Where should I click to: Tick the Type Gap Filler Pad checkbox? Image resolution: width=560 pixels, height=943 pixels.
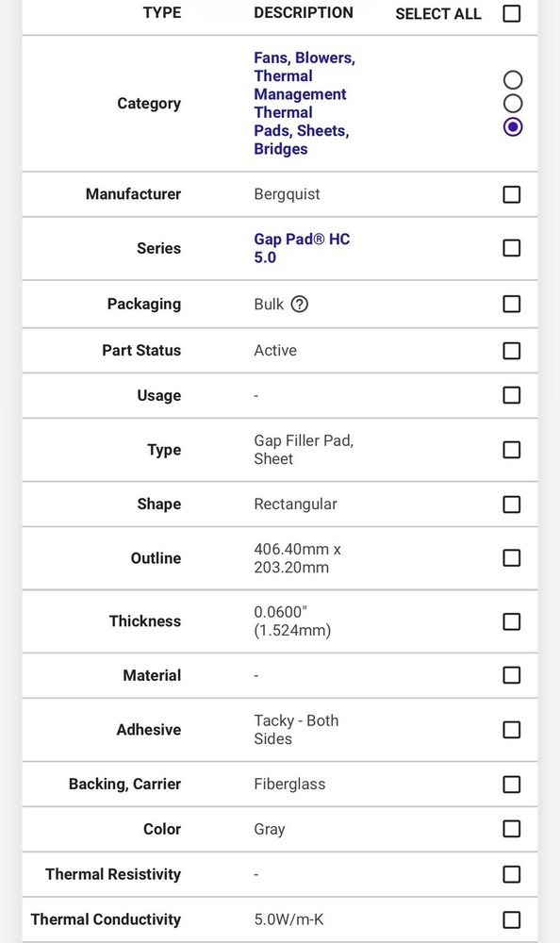coord(511,450)
